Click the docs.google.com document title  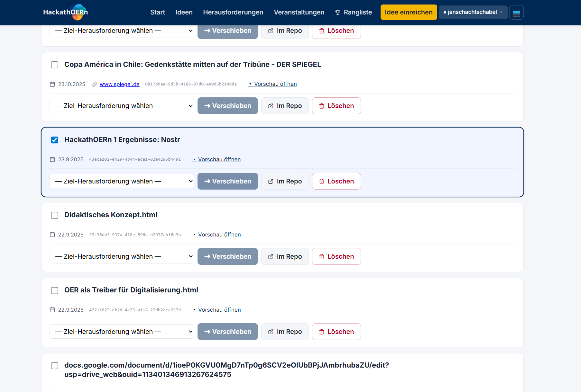coord(226,370)
